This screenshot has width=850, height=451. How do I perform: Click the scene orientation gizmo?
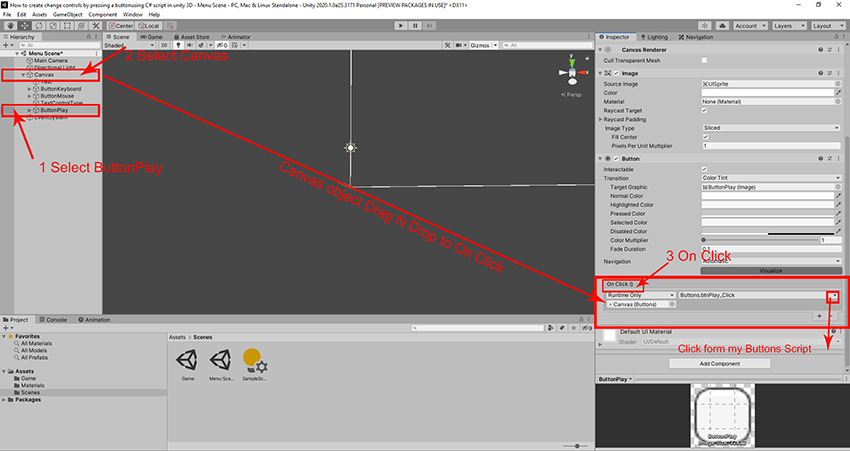coord(572,72)
